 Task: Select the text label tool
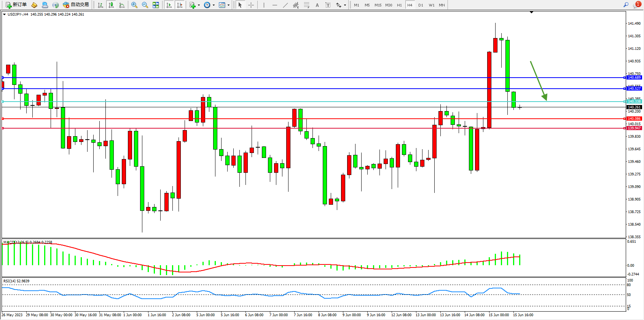[328, 5]
